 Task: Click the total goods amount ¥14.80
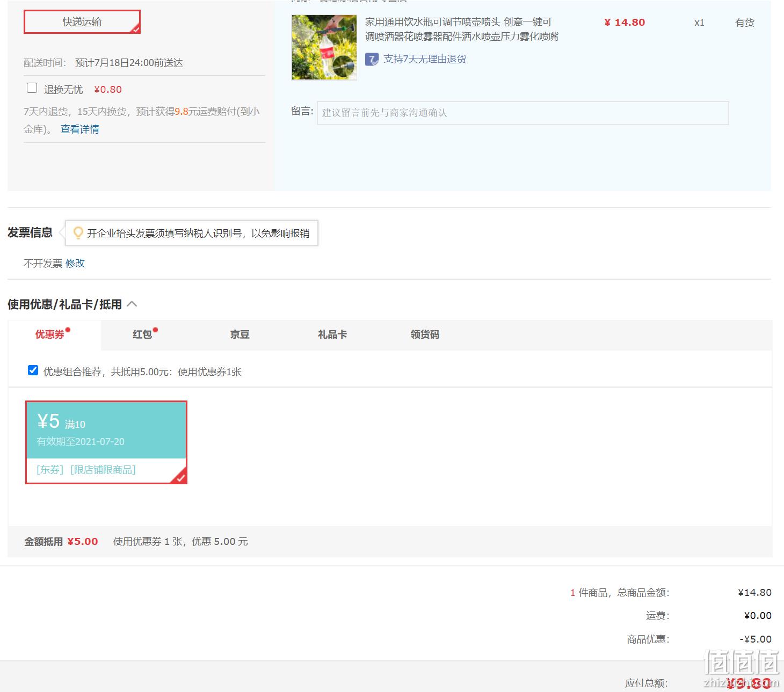coord(754,593)
